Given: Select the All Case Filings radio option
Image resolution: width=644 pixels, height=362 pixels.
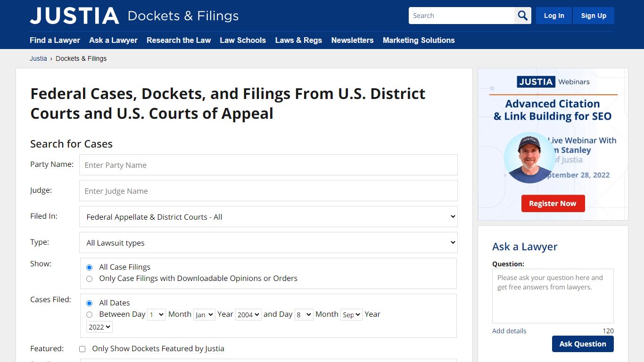Looking at the screenshot, I should click(x=89, y=267).
